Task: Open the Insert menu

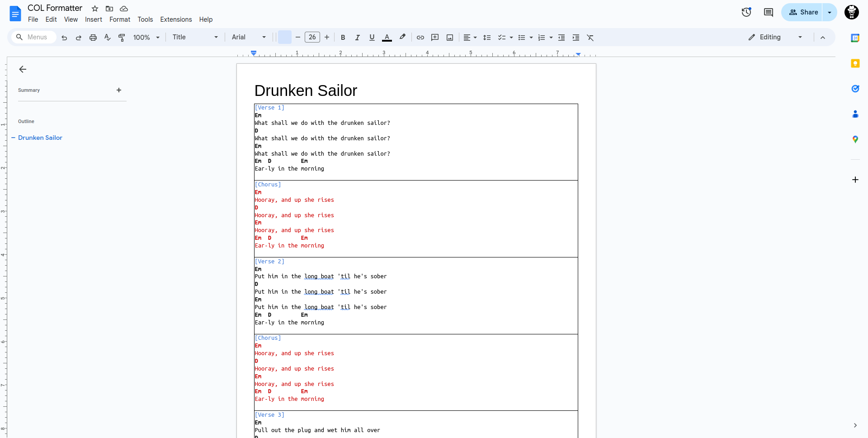Action: [94, 19]
